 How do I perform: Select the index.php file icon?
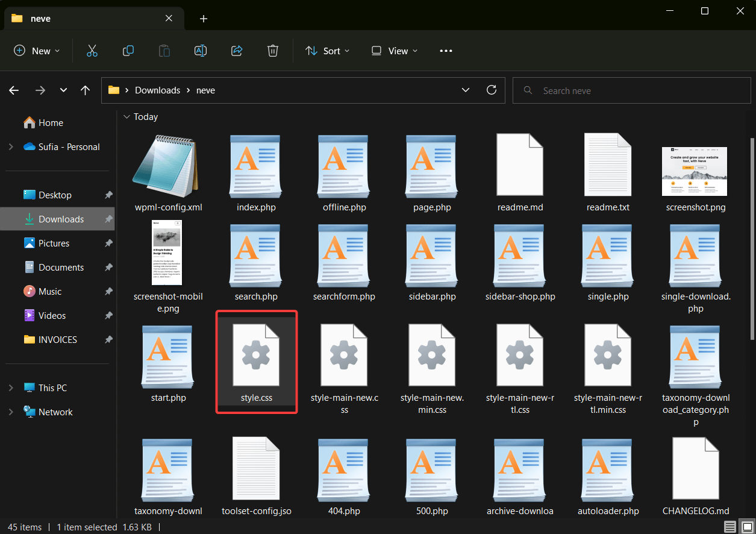(x=256, y=166)
